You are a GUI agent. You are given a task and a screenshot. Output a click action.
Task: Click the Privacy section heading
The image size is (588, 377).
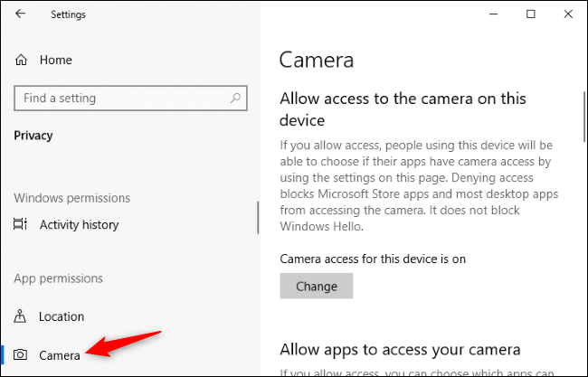(x=33, y=136)
